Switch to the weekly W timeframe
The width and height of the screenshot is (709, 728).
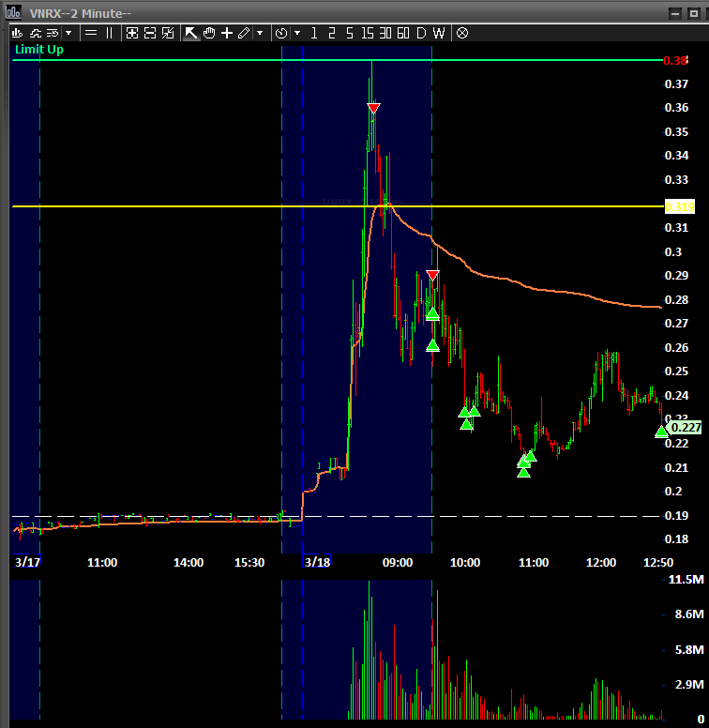point(439,33)
